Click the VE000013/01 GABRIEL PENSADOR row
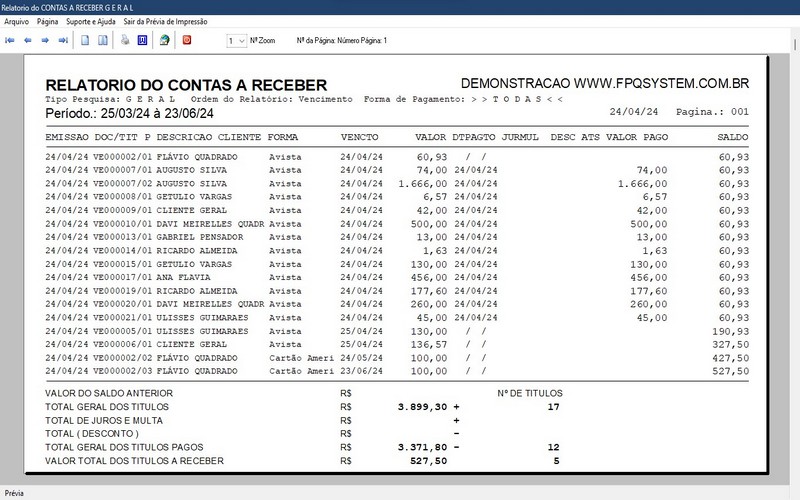The height and width of the screenshot is (500, 800). pos(397,237)
